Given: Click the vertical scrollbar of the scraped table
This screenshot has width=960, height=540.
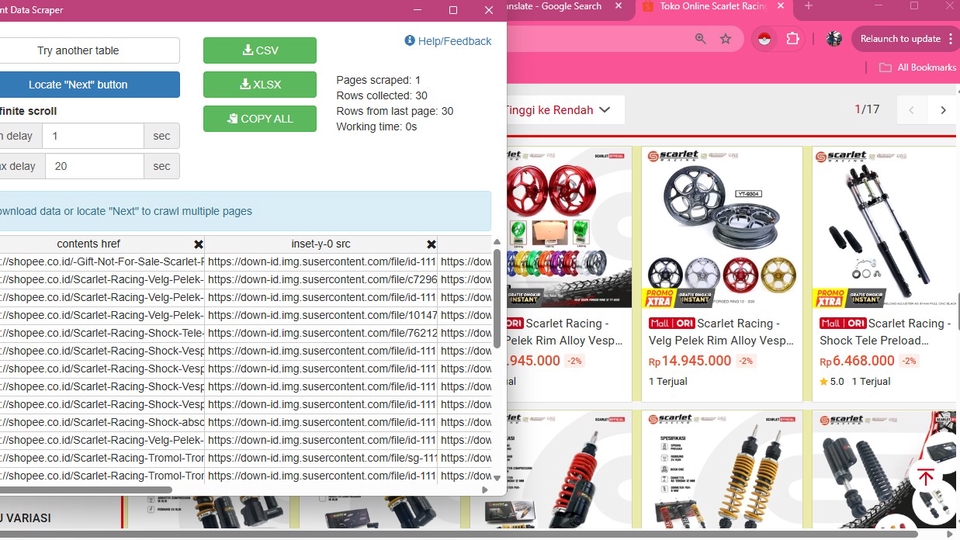Looking at the screenshot, I should pos(497,298).
